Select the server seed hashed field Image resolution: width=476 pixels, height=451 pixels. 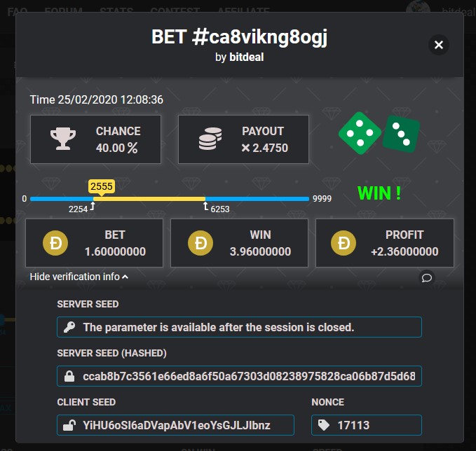point(247,376)
